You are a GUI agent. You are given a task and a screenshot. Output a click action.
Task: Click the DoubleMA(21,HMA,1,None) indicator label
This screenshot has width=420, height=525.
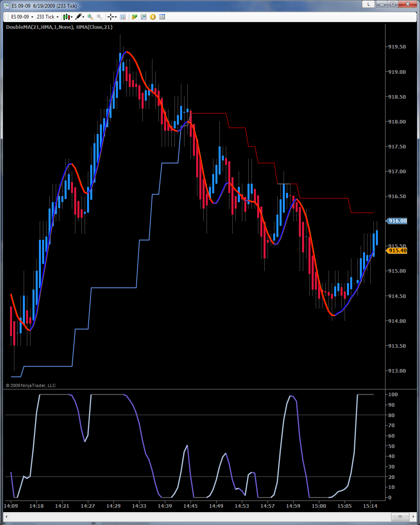(39, 27)
